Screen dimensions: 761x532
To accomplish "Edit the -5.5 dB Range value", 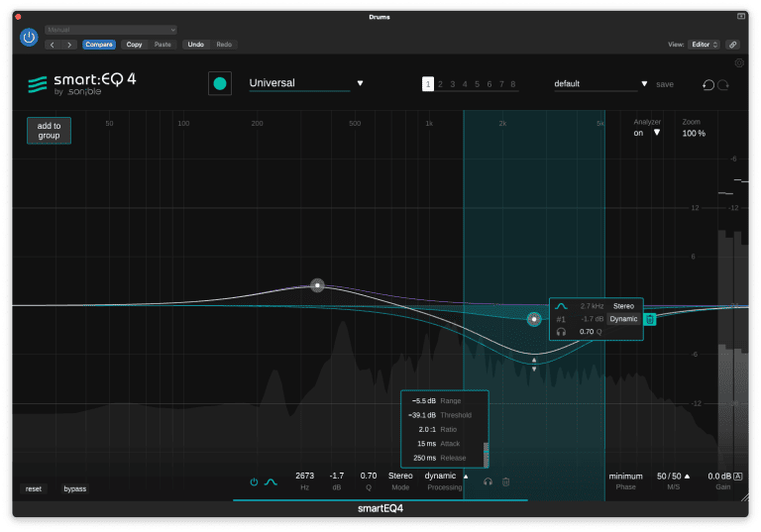I will point(423,401).
